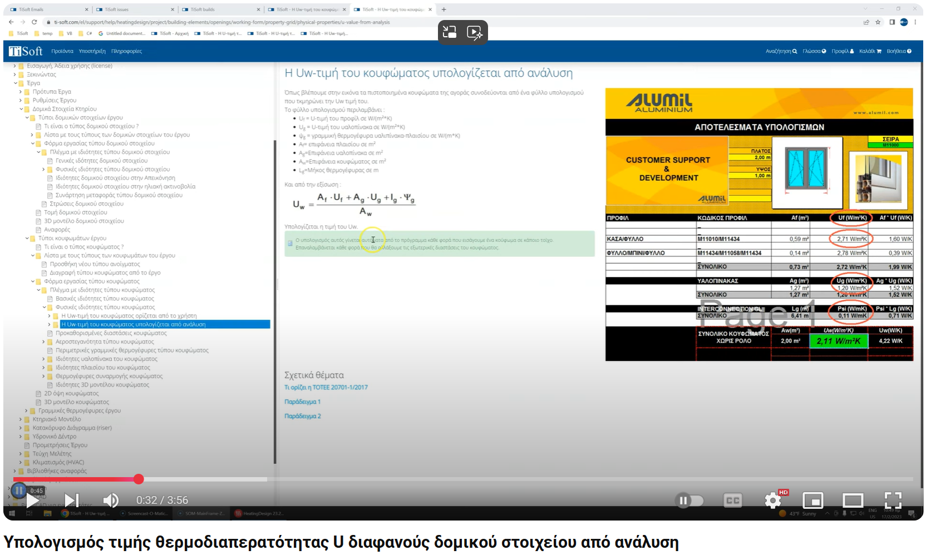The width and height of the screenshot is (926, 560).
Task: Switch to theater mode
Action: click(853, 500)
